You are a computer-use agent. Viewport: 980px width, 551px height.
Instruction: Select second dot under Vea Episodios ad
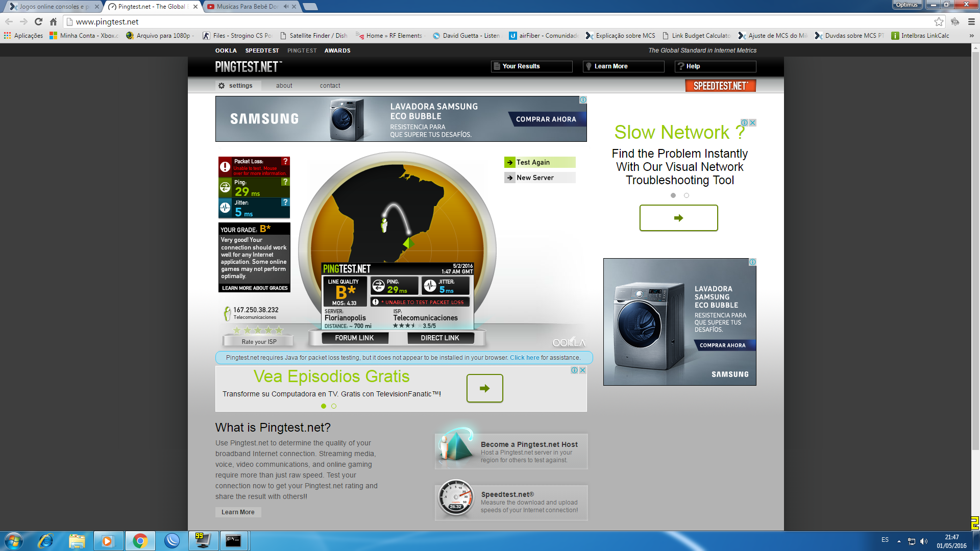(x=334, y=406)
